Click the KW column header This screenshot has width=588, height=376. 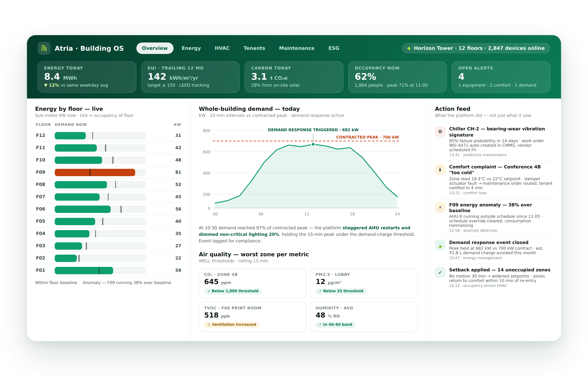pyautogui.click(x=178, y=125)
